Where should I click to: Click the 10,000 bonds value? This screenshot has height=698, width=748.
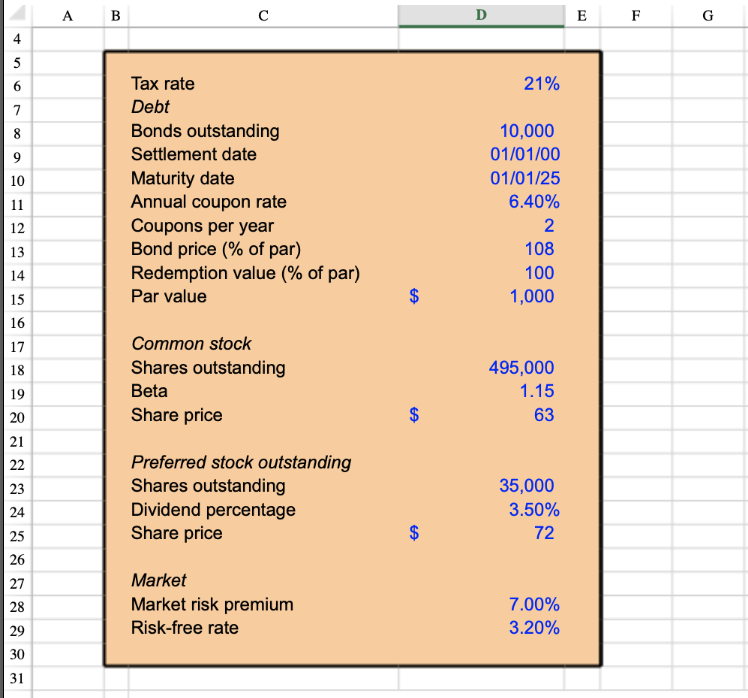(527, 131)
